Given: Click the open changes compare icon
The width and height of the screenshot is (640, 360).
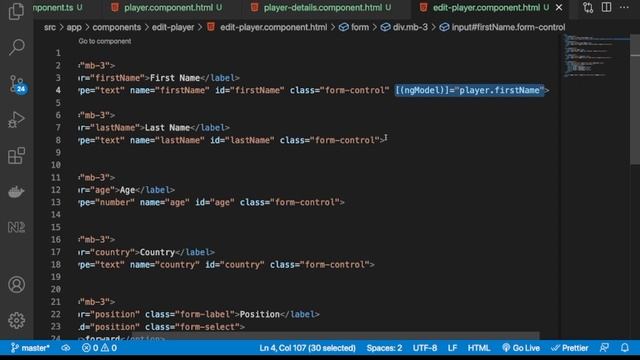Looking at the screenshot, I should click(588, 7).
